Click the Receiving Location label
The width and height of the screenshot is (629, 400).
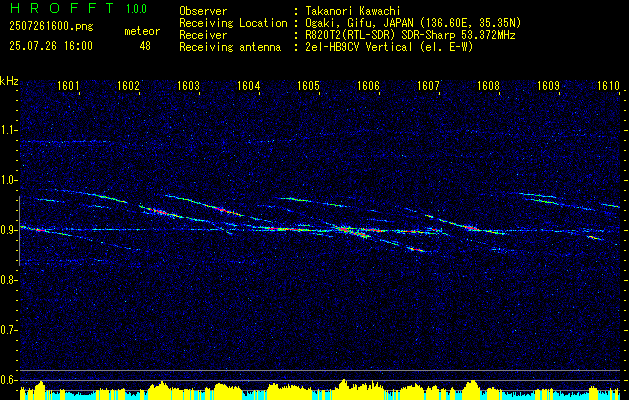tap(233, 23)
